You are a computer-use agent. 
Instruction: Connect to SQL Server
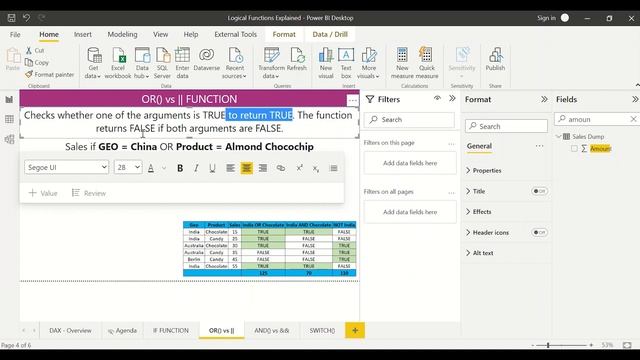162,62
